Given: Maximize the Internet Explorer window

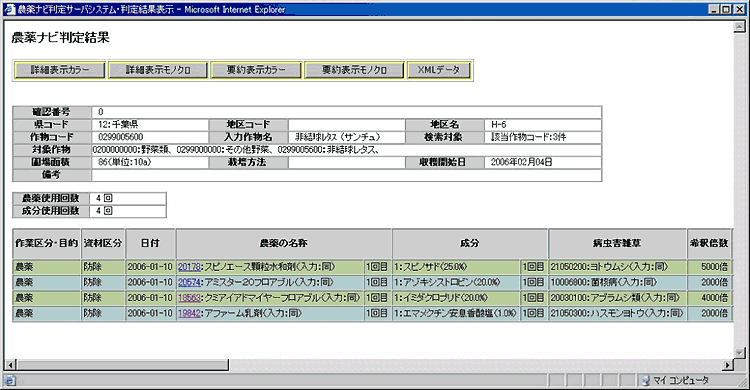Looking at the screenshot, I should [726, 9].
